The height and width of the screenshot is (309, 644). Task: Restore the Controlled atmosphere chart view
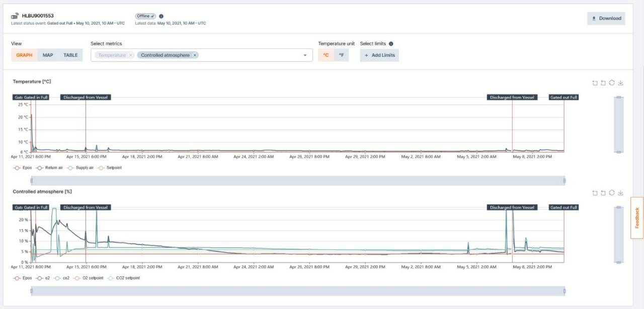tap(612, 193)
